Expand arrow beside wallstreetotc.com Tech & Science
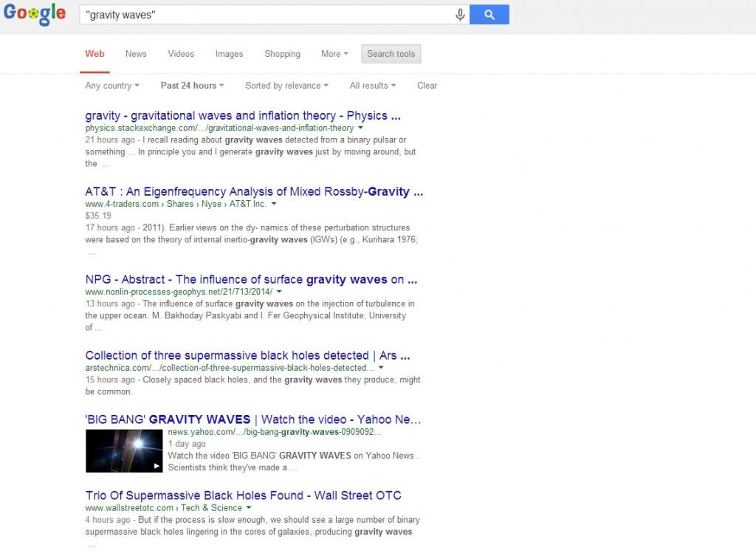The image size is (756, 559). point(249,507)
